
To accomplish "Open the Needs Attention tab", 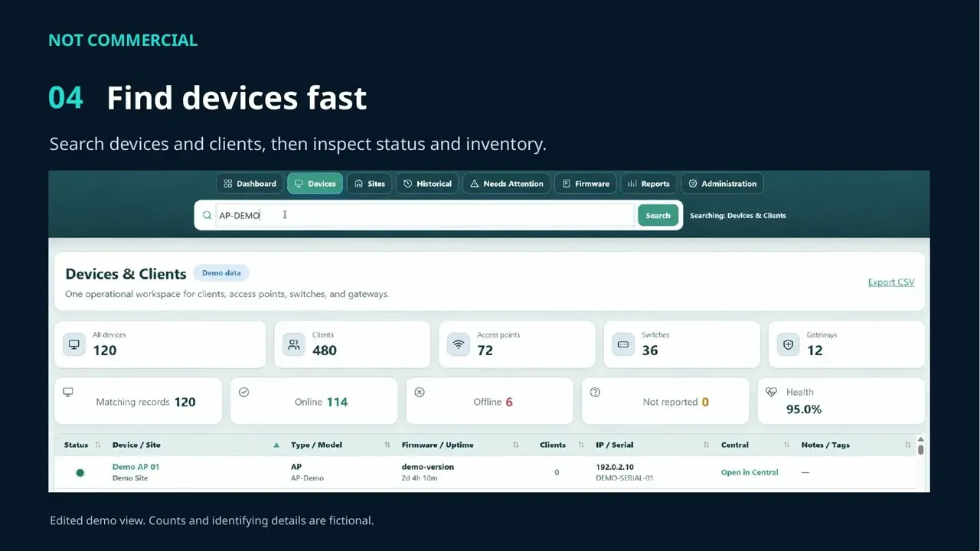I will point(507,184).
